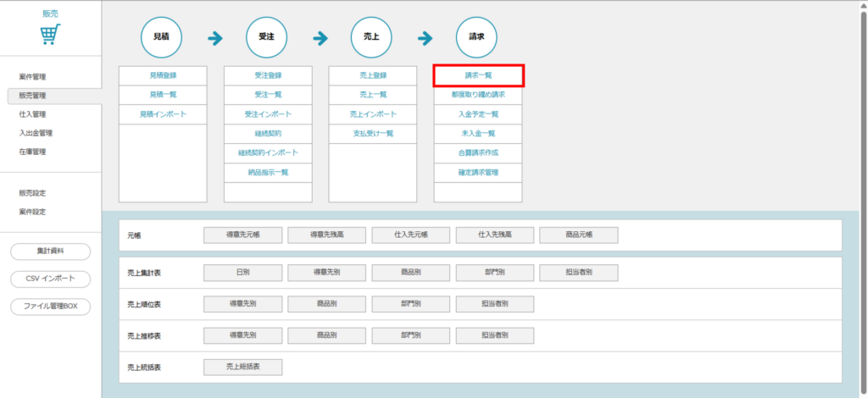The image size is (868, 398).
Task: Select 在庫管理 from the left menu
Action: [x=32, y=152]
